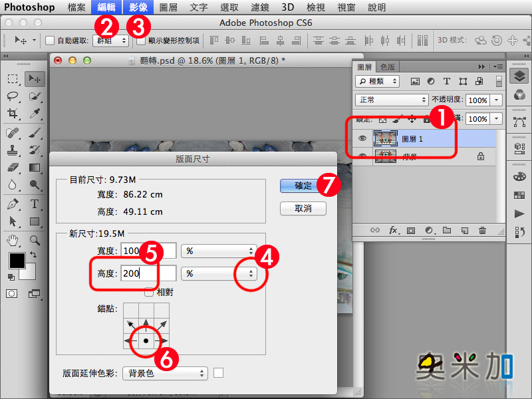This screenshot has width=532, height=399.
Task: Select the Crop tool
Action: tap(13, 113)
